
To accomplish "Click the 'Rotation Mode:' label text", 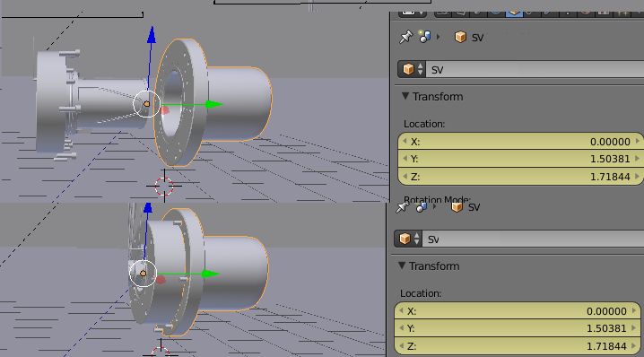I will pyautogui.click(x=437, y=200).
